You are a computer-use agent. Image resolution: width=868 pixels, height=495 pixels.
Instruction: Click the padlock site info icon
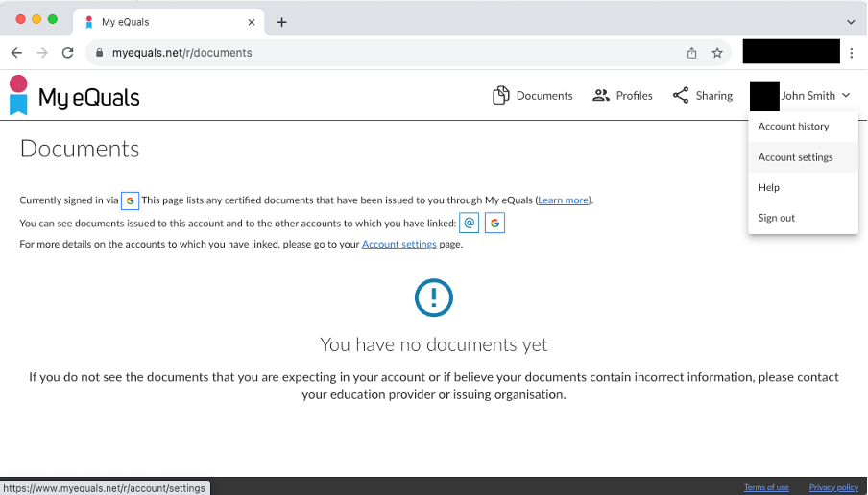(100, 53)
